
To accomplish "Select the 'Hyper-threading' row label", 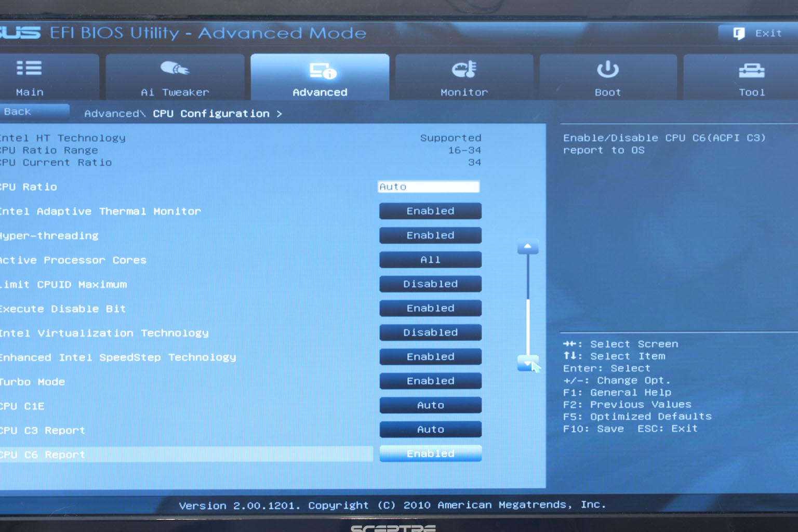I will (x=49, y=236).
